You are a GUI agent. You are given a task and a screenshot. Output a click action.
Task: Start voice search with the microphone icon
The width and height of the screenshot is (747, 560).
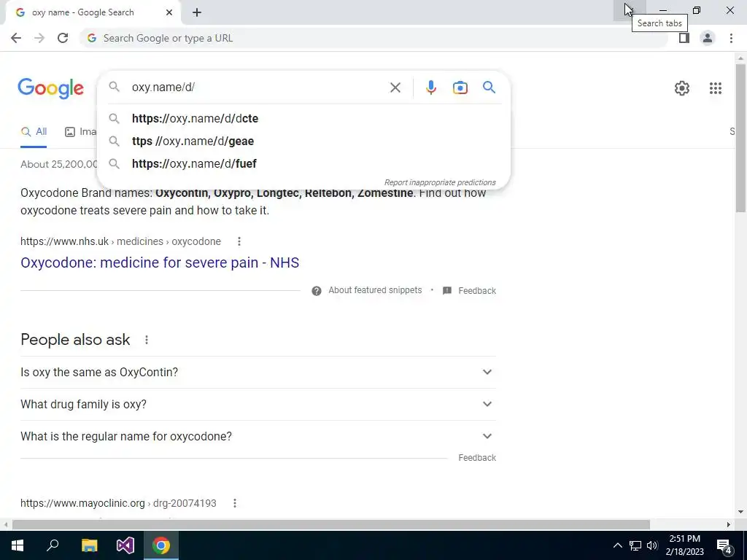pyautogui.click(x=430, y=87)
